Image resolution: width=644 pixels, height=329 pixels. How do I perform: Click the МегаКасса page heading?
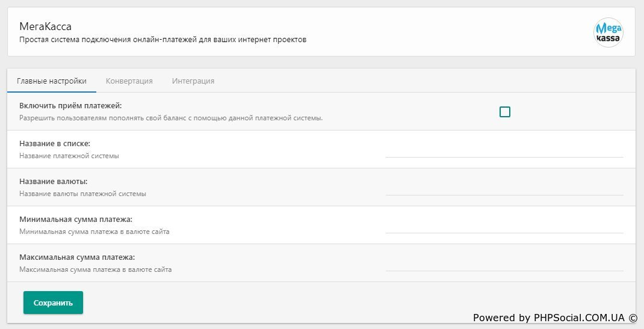46,26
